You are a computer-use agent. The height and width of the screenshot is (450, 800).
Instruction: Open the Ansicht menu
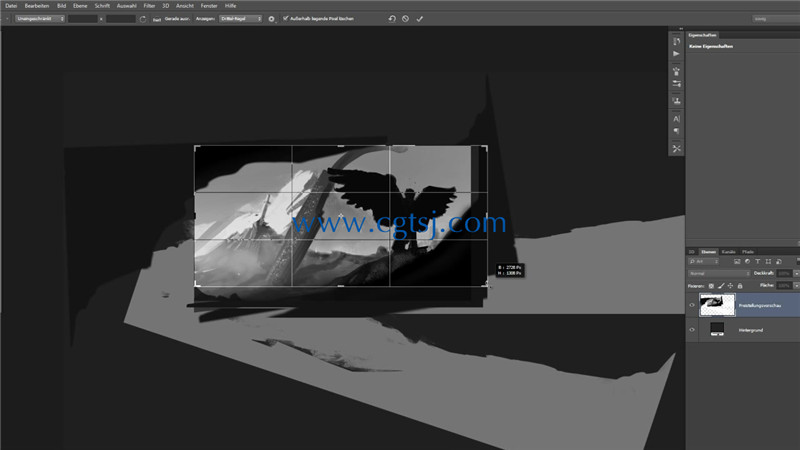[x=185, y=6]
